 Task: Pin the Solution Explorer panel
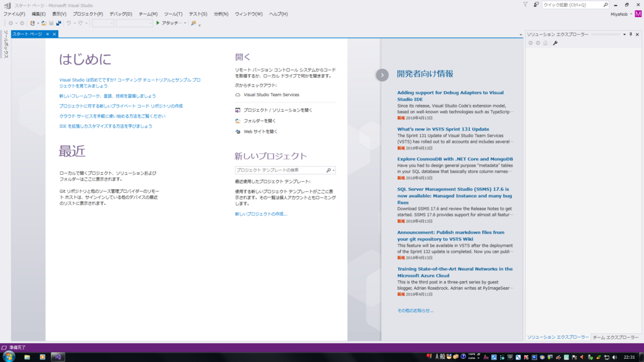pyautogui.click(x=631, y=35)
